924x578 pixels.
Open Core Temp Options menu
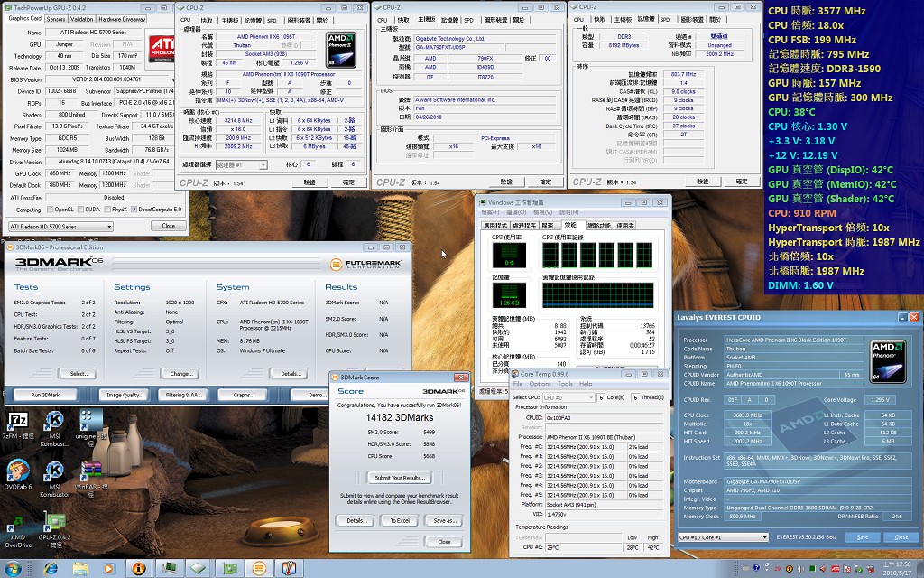tap(540, 384)
